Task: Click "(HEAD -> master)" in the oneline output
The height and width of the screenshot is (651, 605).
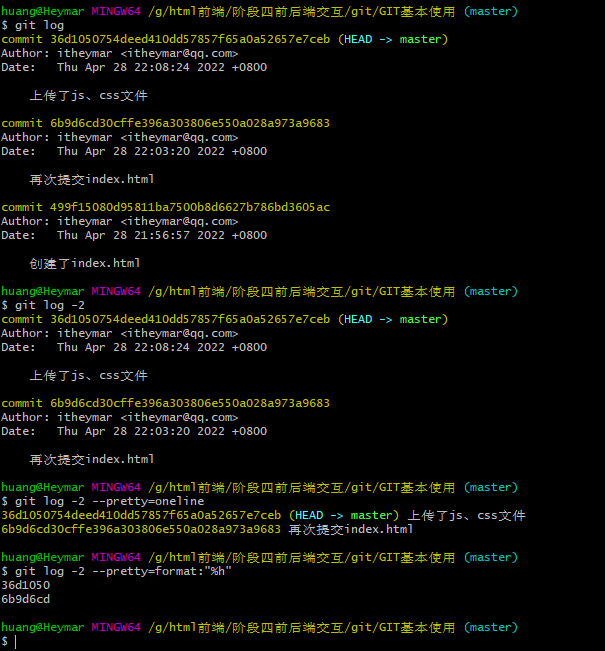Action: pyautogui.click(x=345, y=515)
